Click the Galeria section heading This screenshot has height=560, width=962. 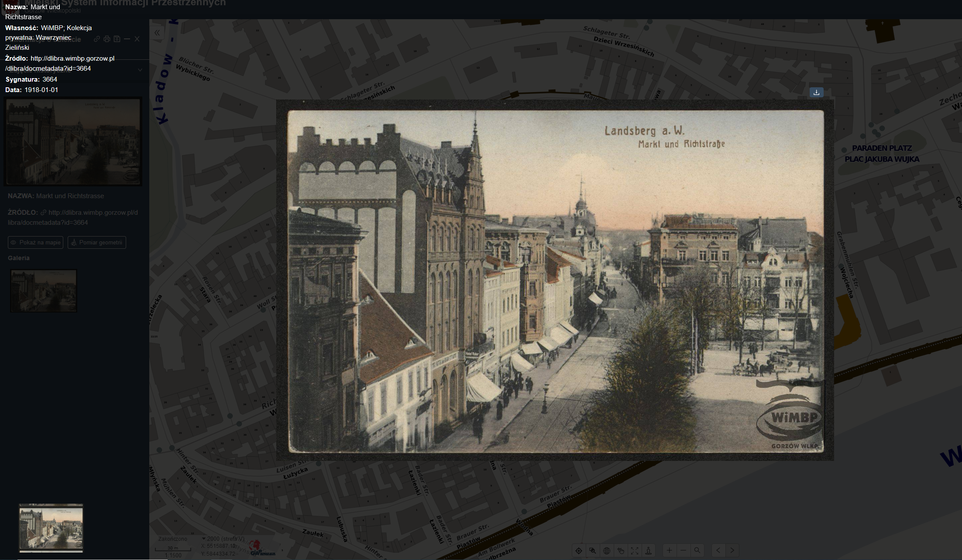(x=19, y=258)
